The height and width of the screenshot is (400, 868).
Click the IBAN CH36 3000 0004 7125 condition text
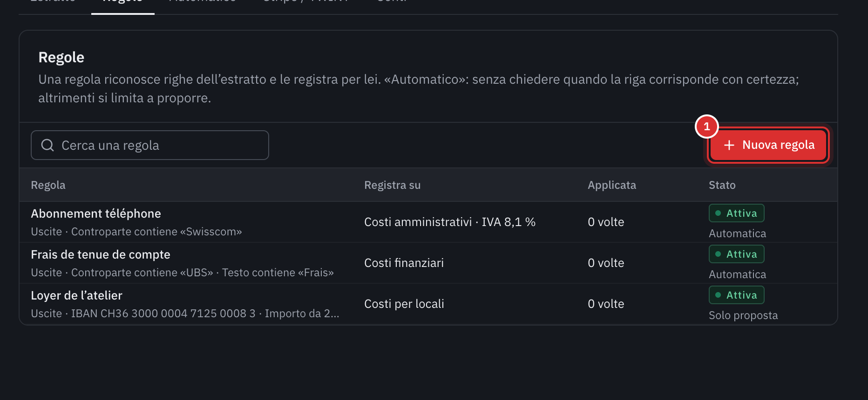185,313
